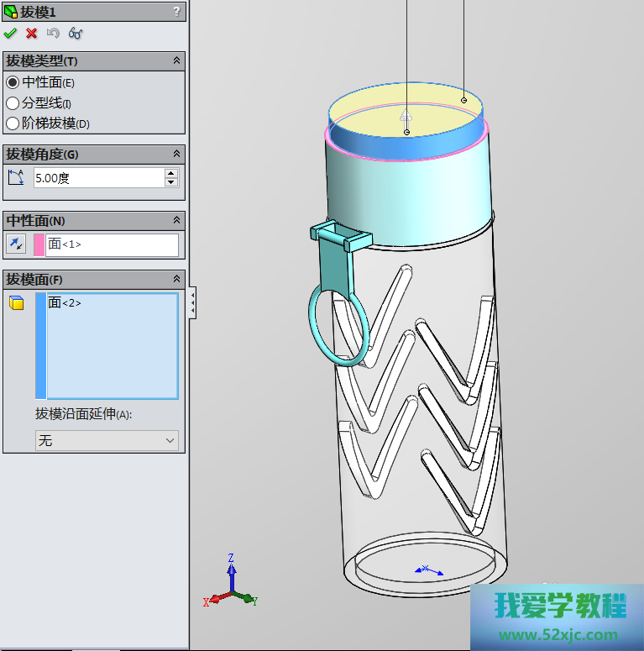Open the 拔模沿面延伸 dropdown

pyautogui.click(x=107, y=440)
